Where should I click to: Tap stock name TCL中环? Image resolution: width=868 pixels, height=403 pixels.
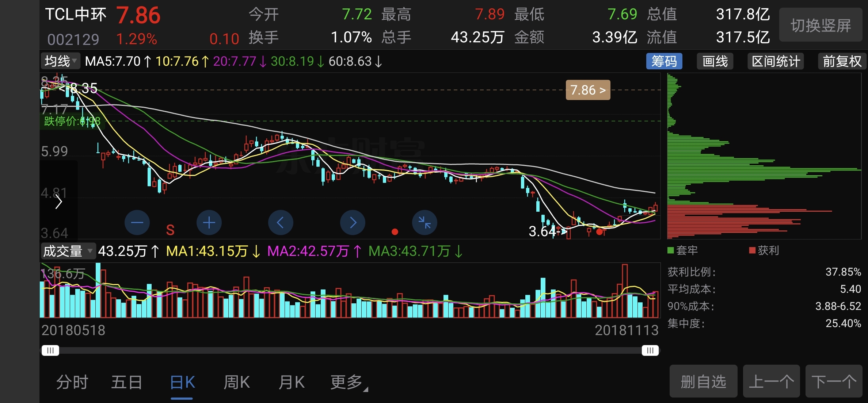[76, 15]
